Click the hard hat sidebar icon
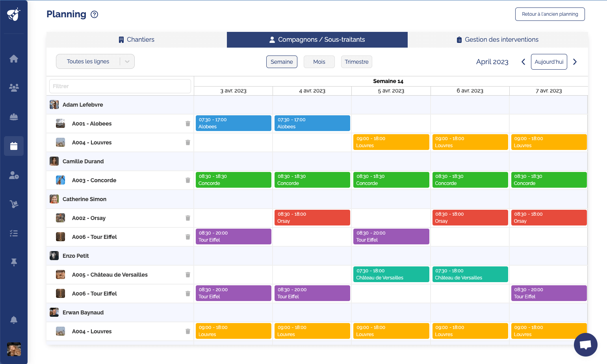 (14, 117)
